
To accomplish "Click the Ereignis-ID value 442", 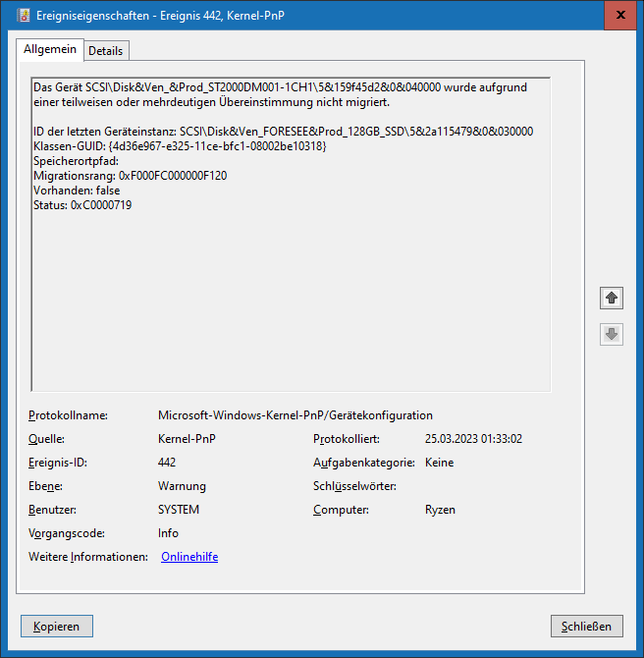I will click(x=167, y=463).
